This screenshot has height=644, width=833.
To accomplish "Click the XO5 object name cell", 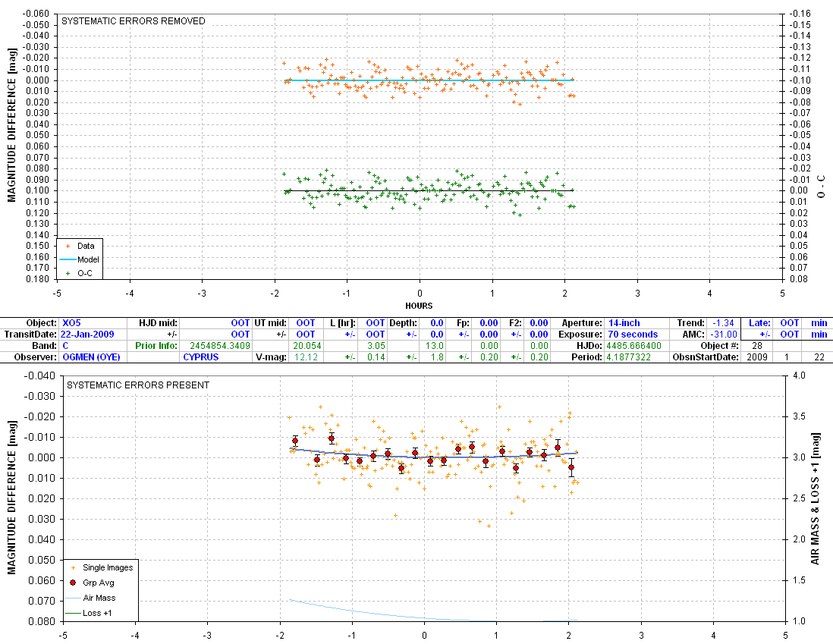I will tap(72, 323).
